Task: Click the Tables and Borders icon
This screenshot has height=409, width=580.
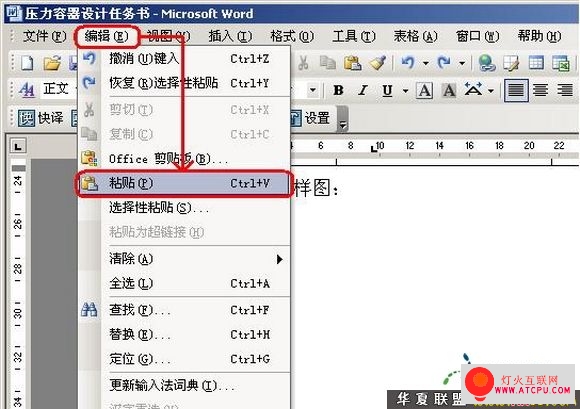Action: click(511, 63)
